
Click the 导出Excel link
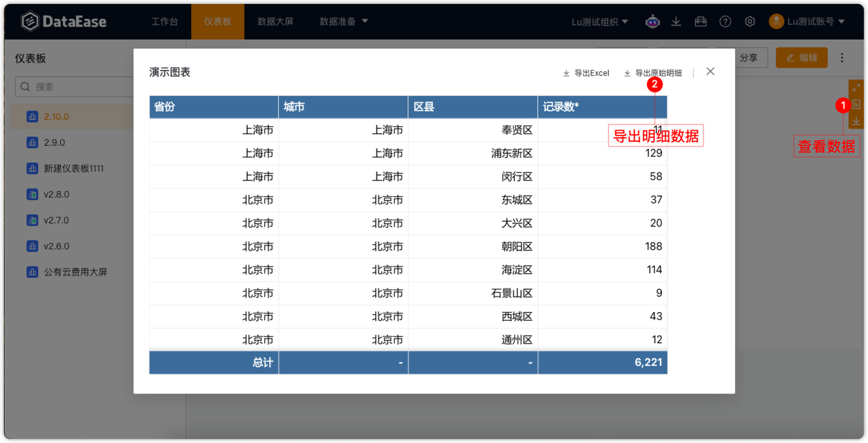585,73
